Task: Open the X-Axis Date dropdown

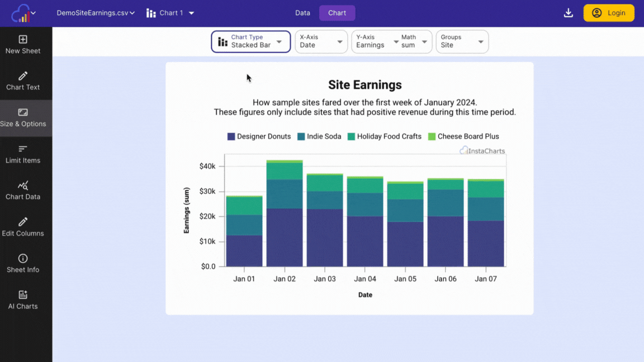Action: [321, 41]
